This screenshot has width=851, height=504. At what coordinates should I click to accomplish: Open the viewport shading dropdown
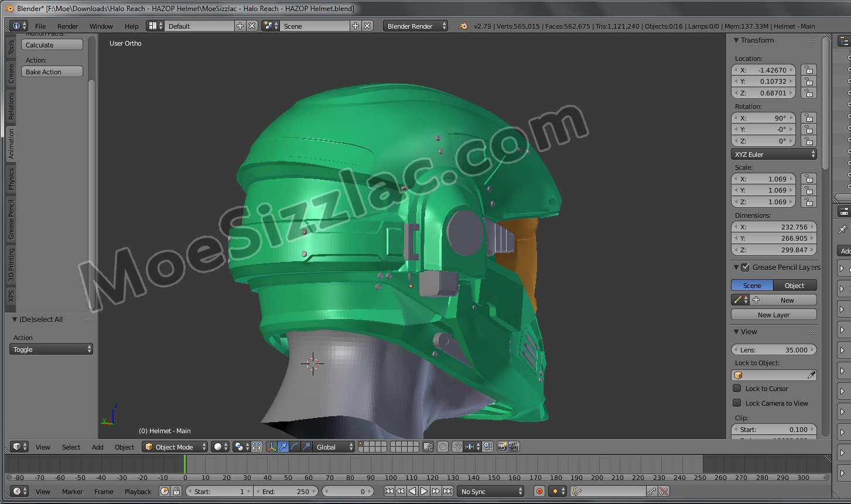220,447
